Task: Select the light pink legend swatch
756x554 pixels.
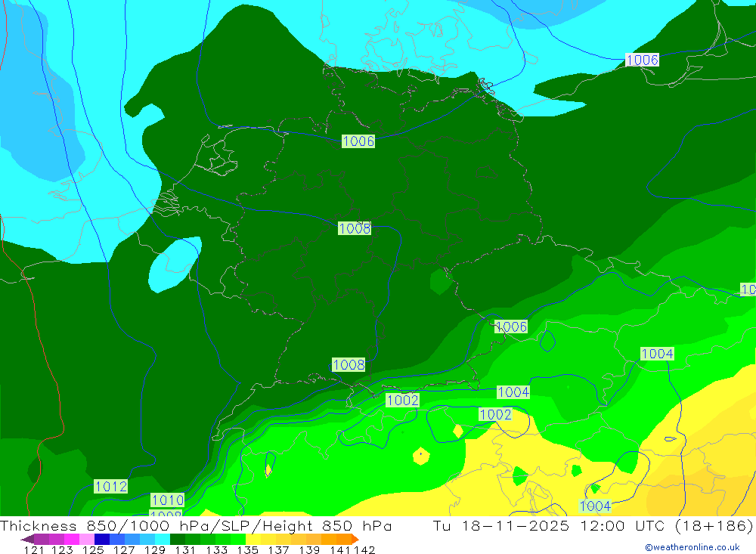Action: pos(87,539)
